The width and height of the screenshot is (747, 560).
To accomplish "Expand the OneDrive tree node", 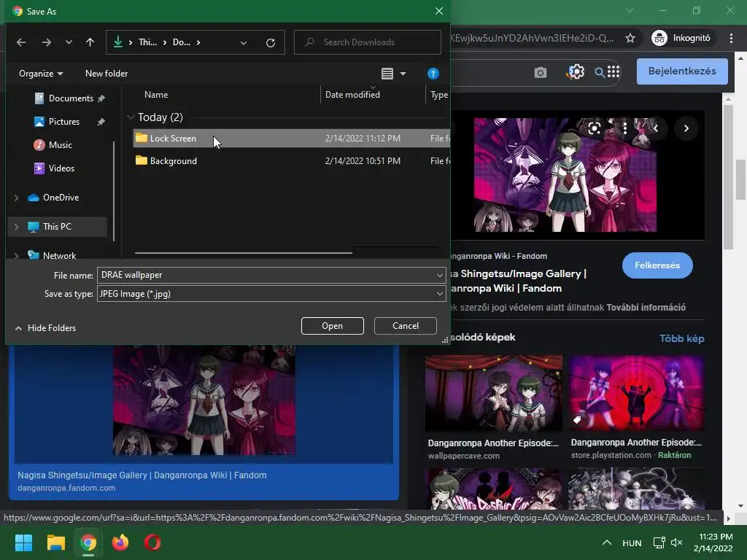I will click(16, 198).
